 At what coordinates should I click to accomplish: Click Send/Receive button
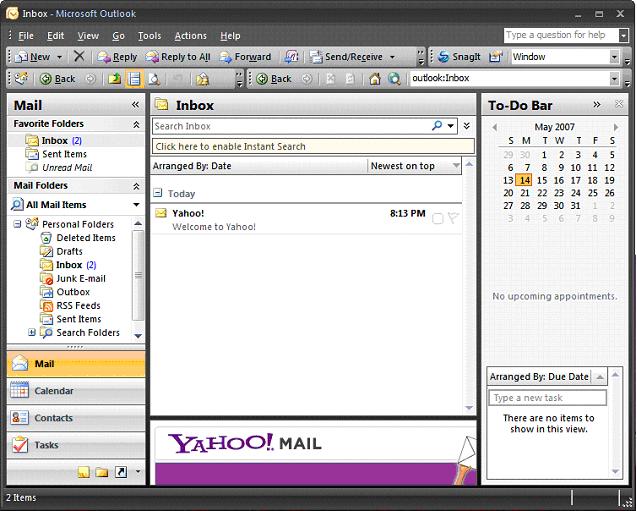point(346,57)
